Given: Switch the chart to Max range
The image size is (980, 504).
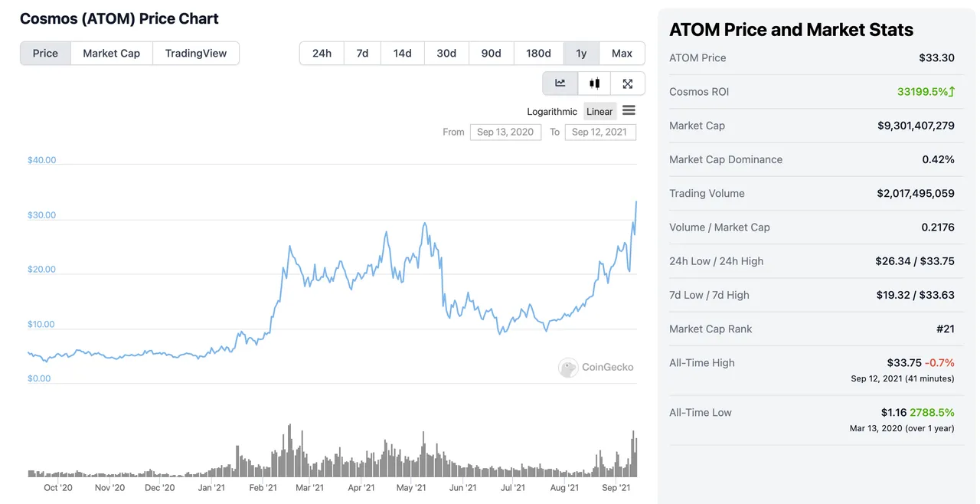Looking at the screenshot, I should pos(622,53).
